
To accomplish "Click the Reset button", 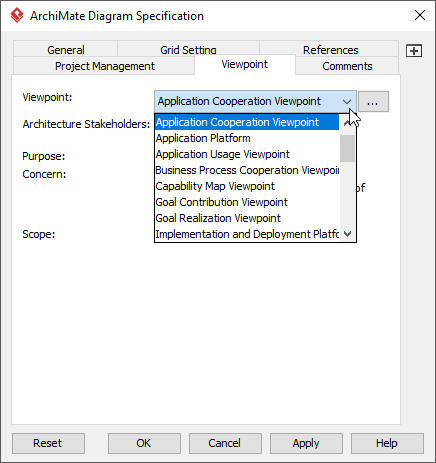I will point(48,443).
